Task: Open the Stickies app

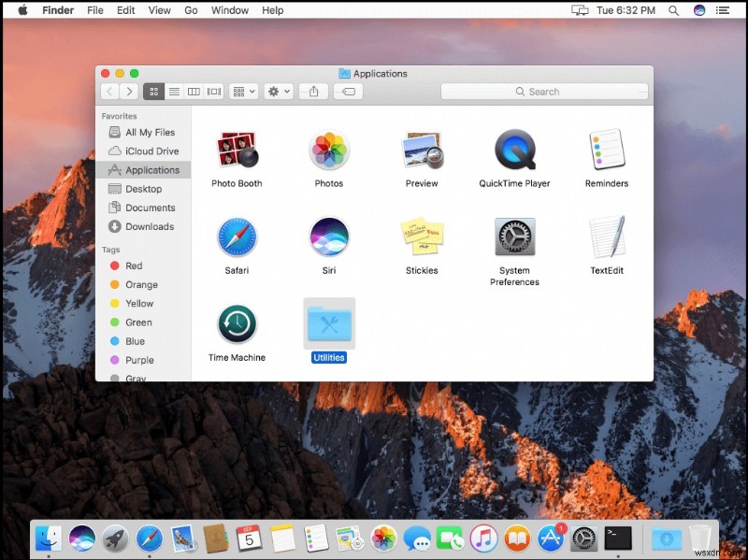Action: point(422,237)
